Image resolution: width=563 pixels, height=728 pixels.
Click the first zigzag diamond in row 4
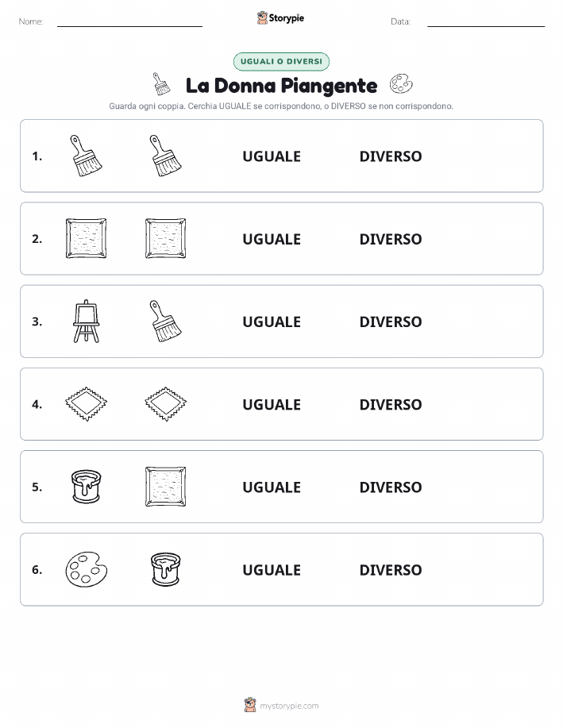coord(86,404)
